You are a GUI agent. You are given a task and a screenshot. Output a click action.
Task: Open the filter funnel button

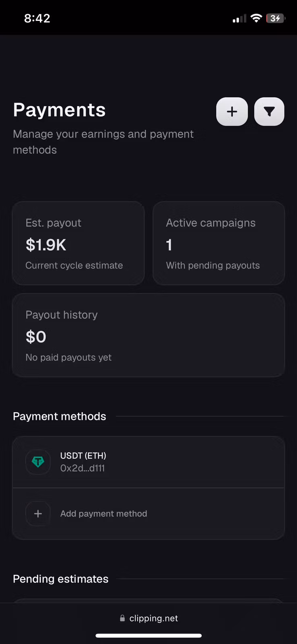pyautogui.click(x=269, y=111)
